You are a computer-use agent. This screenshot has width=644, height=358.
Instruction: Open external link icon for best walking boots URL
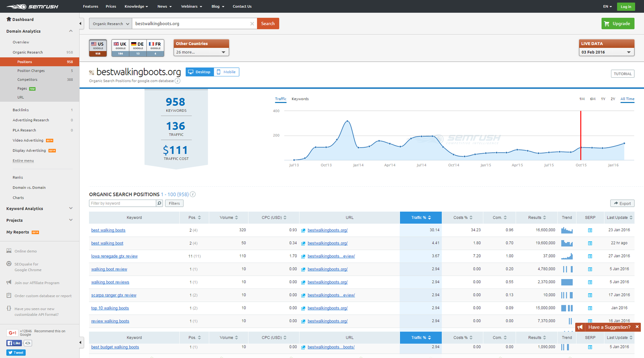303,230
